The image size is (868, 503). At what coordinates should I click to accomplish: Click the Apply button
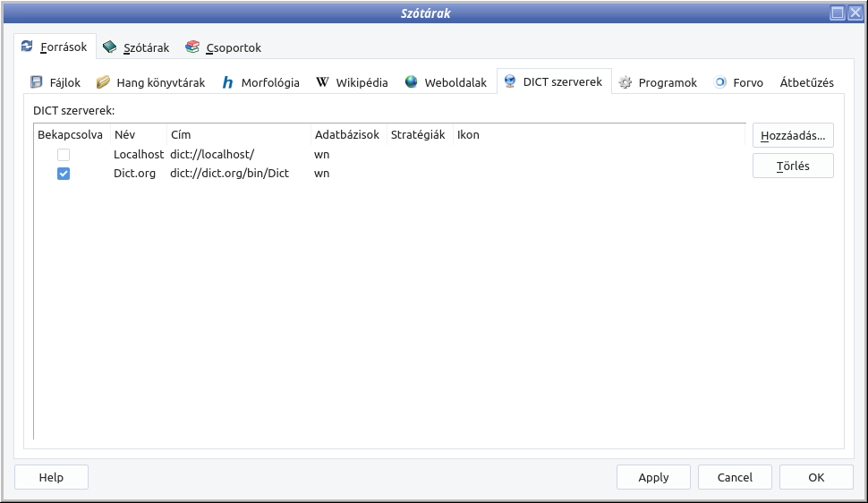653,477
